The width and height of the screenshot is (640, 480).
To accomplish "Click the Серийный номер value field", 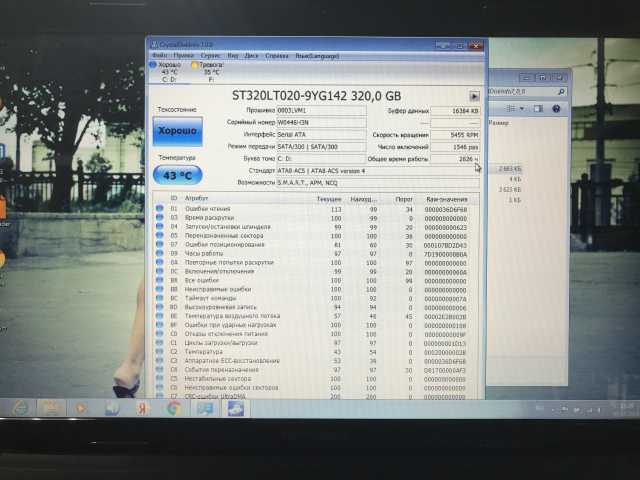I will coord(321,122).
